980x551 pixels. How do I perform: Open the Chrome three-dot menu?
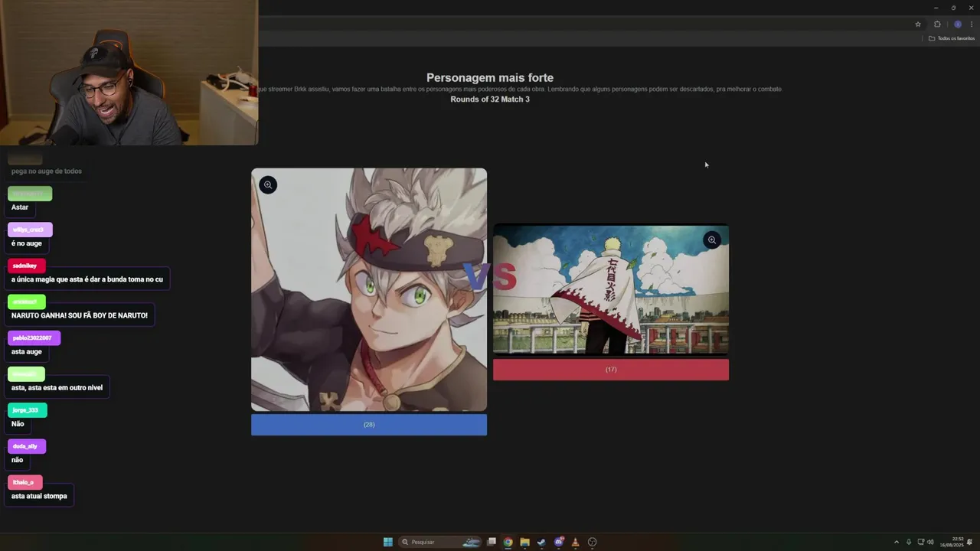(971, 24)
